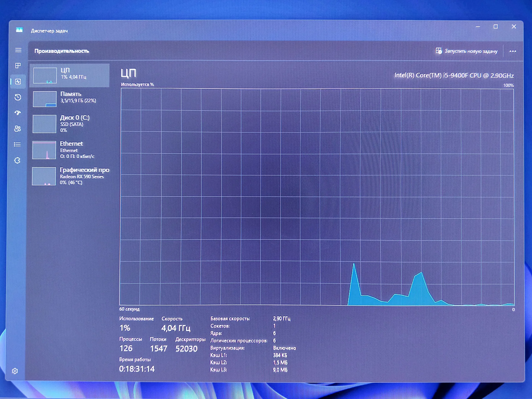
Task: Click the threads count 1547
Action: pyautogui.click(x=158, y=349)
